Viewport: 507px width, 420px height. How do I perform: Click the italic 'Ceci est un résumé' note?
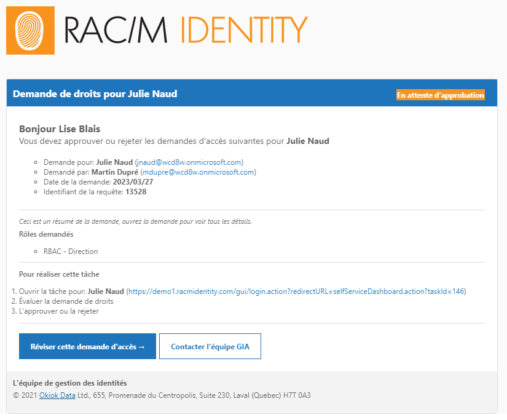click(x=135, y=221)
